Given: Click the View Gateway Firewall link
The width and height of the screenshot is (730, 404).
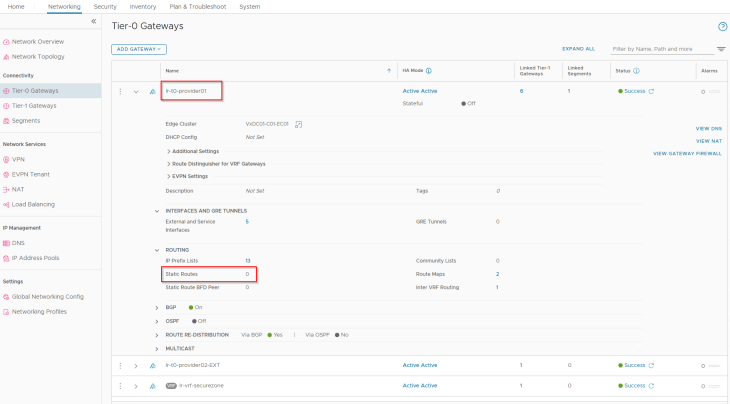Looking at the screenshot, I should point(687,153).
